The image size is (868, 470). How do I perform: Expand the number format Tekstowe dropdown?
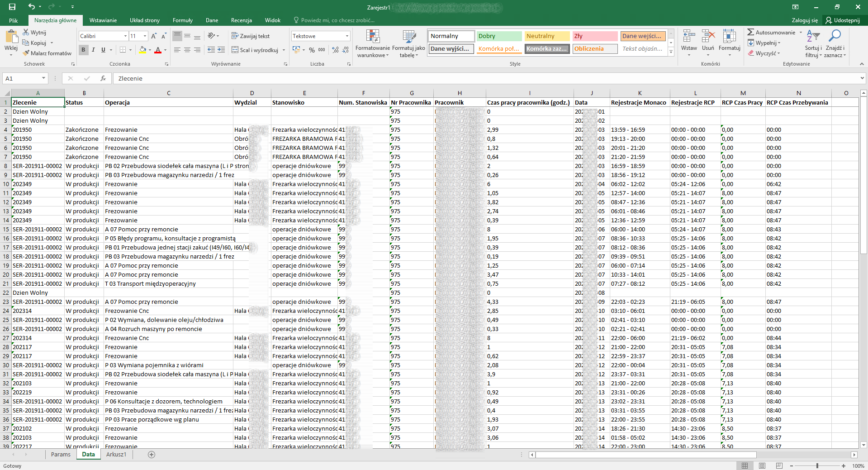tap(347, 36)
